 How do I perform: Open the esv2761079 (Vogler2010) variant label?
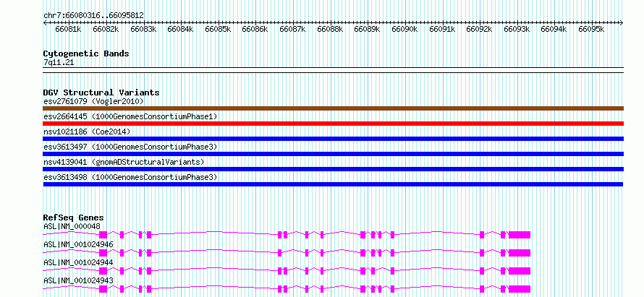click(x=93, y=101)
